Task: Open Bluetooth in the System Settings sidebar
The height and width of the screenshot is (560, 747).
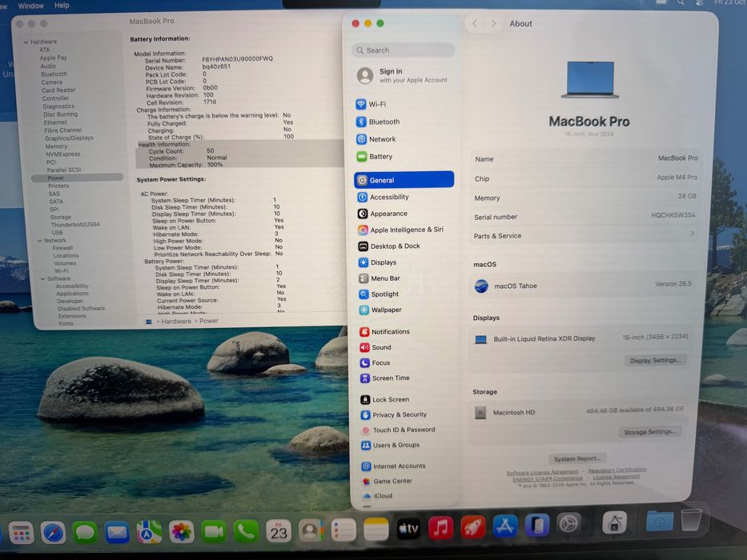Action: 378,122
